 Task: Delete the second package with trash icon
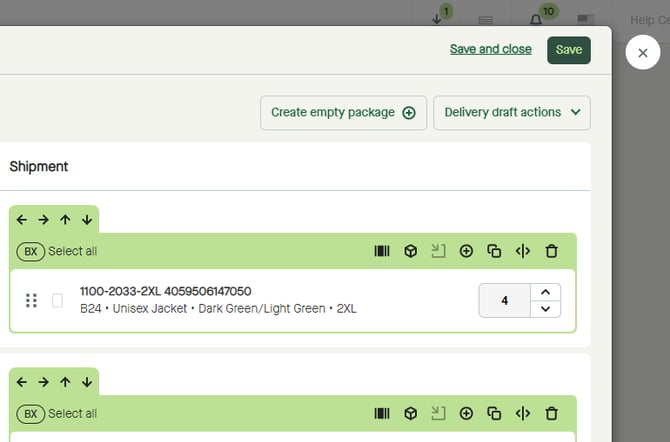(x=551, y=413)
